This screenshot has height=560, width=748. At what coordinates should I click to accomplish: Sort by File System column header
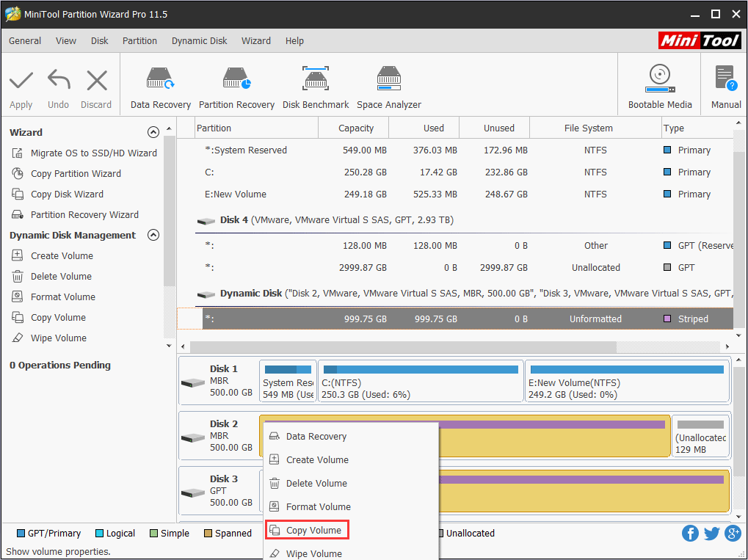(x=595, y=128)
